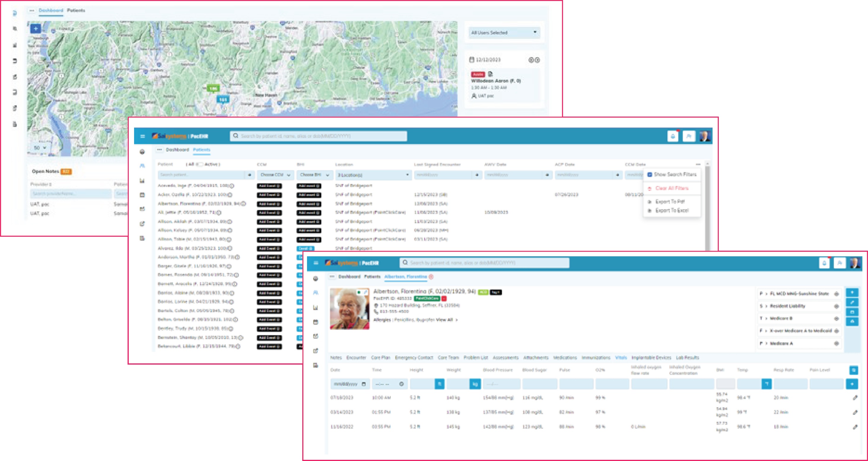Toggle the All / Active patient switch

point(199,164)
